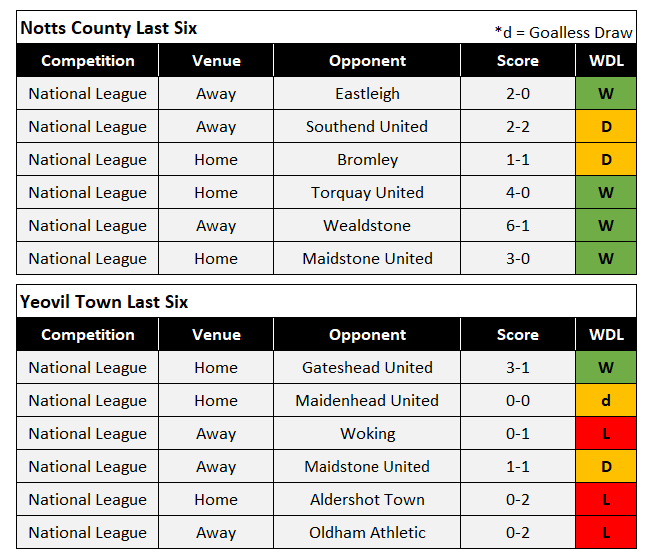Select red L cell for Oldham Athletic
653x559 pixels.
coord(606,533)
